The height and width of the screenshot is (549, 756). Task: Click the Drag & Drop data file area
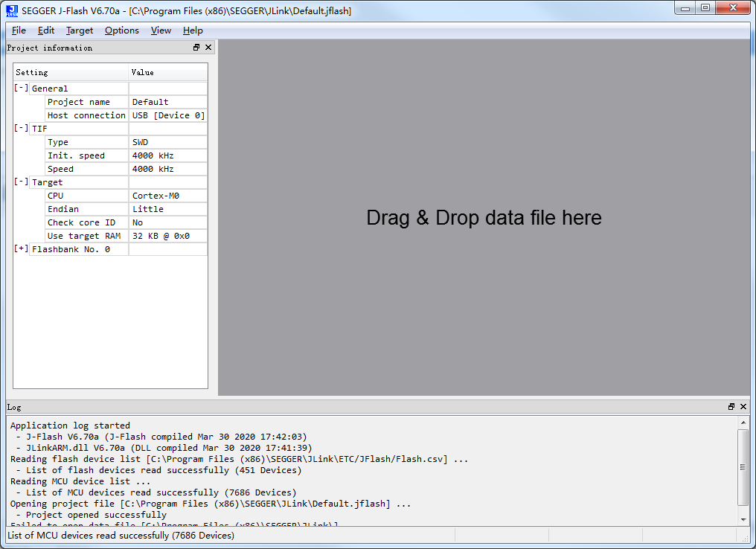click(484, 218)
